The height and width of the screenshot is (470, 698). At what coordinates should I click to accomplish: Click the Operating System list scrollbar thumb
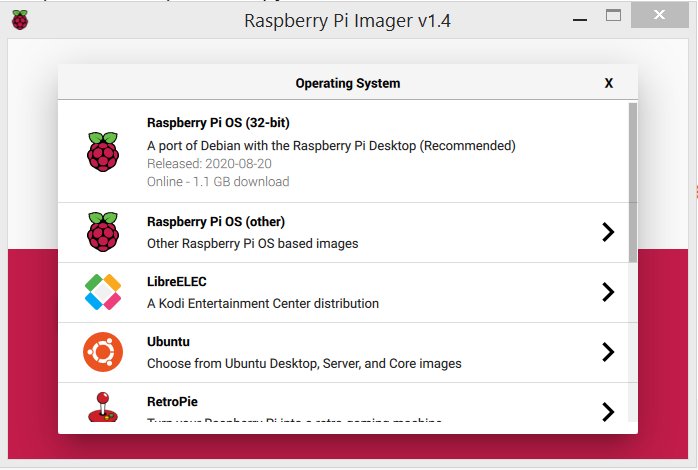click(x=633, y=182)
